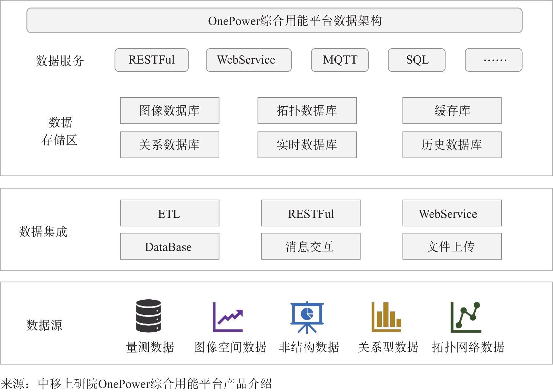
Task: Select the green network graph icon
Action: pyautogui.click(x=466, y=317)
